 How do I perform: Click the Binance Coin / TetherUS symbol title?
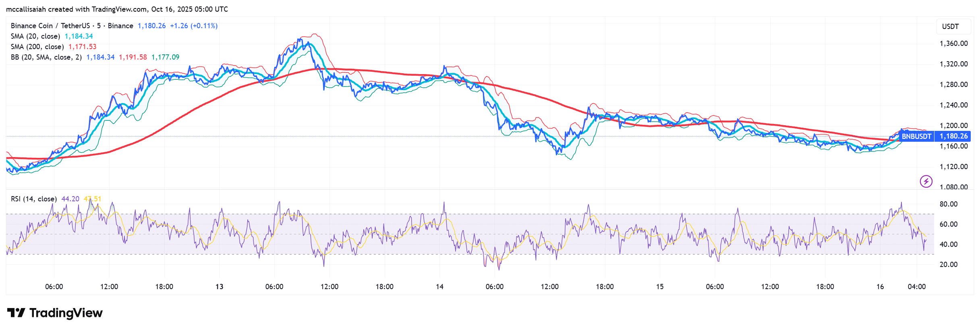coord(50,26)
